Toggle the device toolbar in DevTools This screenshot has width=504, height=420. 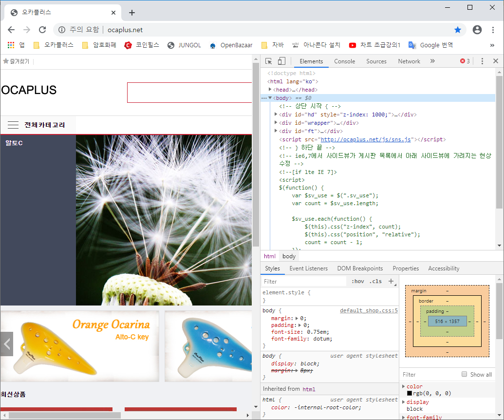[281, 61]
